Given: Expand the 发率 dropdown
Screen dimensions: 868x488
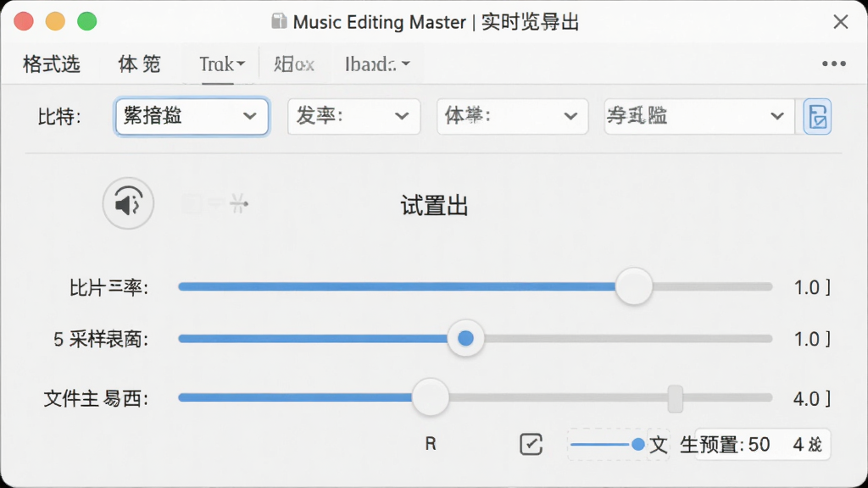Looking at the screenshot, I should tap(353, 116).
